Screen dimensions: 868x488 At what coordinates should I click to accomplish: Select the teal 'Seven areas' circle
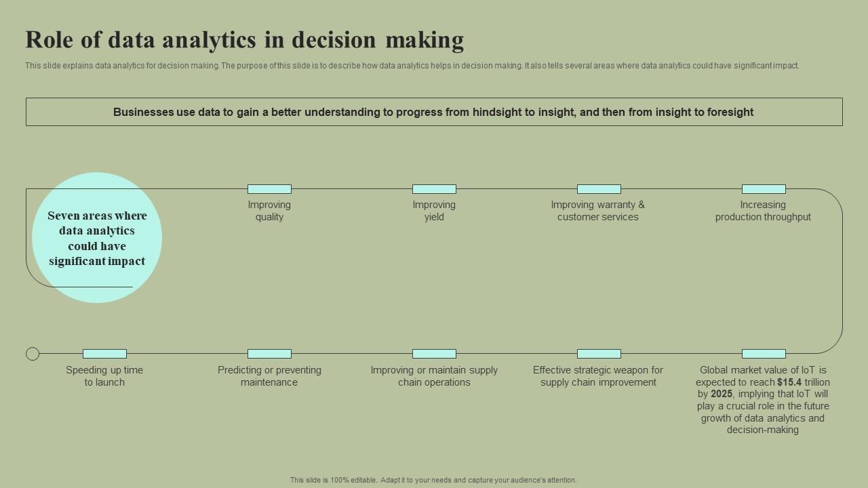(x=97, y=237)
